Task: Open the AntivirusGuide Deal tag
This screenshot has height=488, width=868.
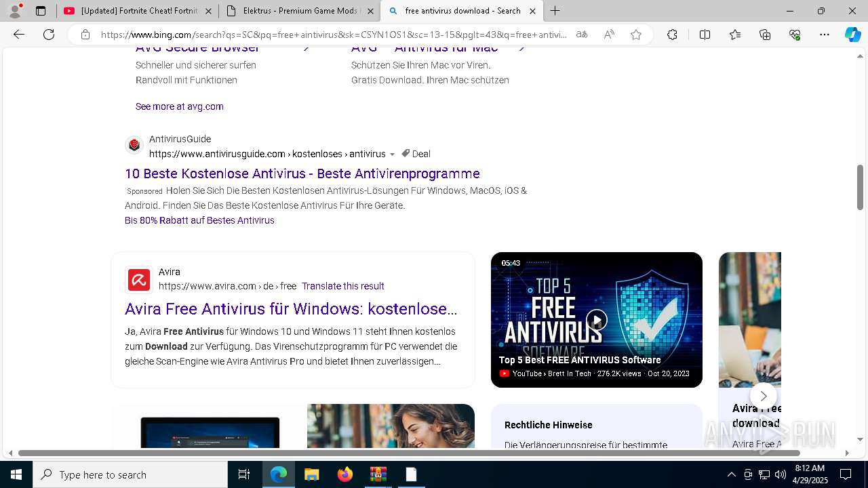Action: tap(416, 154)
